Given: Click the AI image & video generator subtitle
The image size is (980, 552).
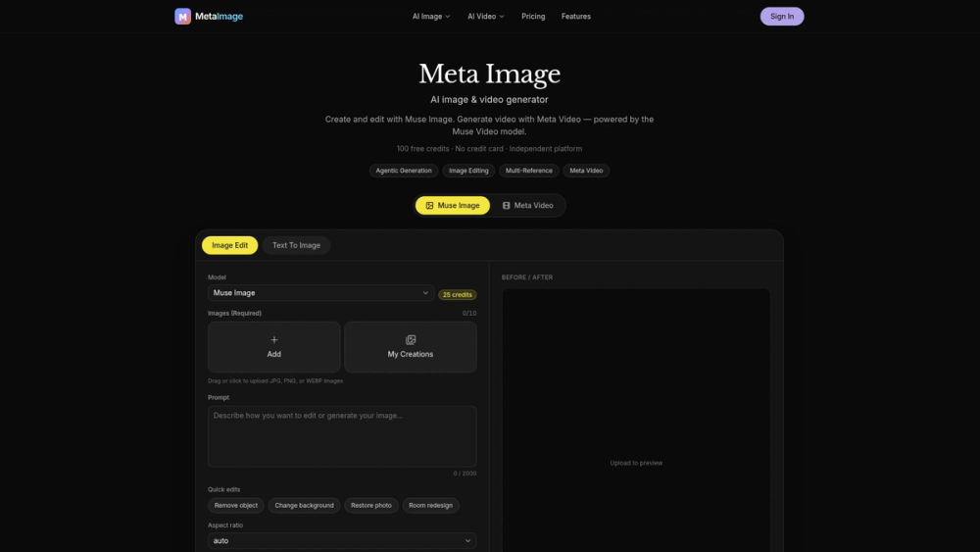Looking at the screenshot, I should tap(489, 99).
